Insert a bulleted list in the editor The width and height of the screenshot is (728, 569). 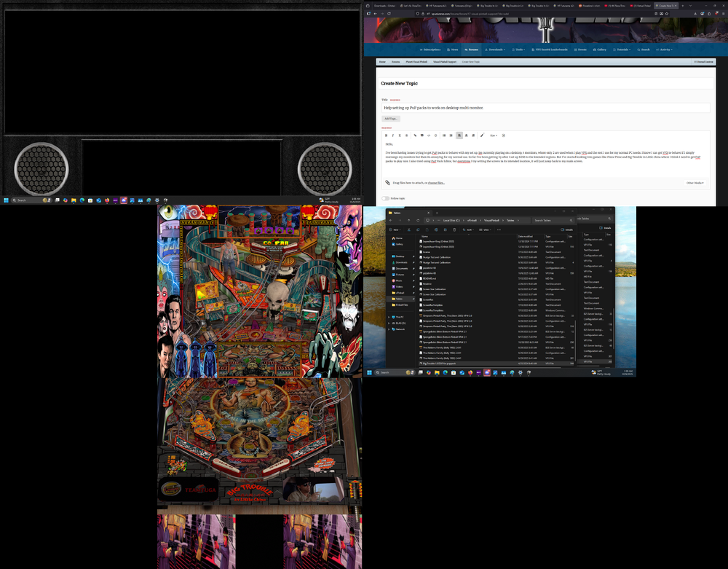tap(444, 136)
